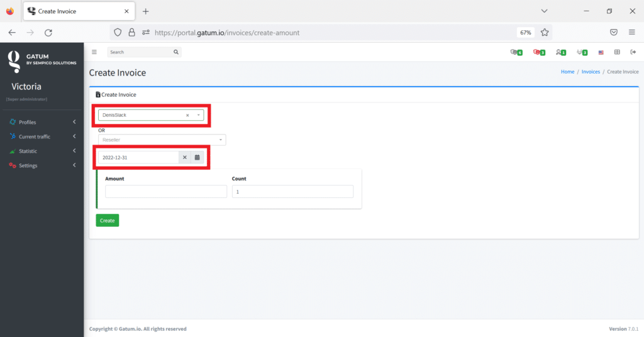Click the search magnifier icon
Viewport: 644px width, 337px height.
176,52
